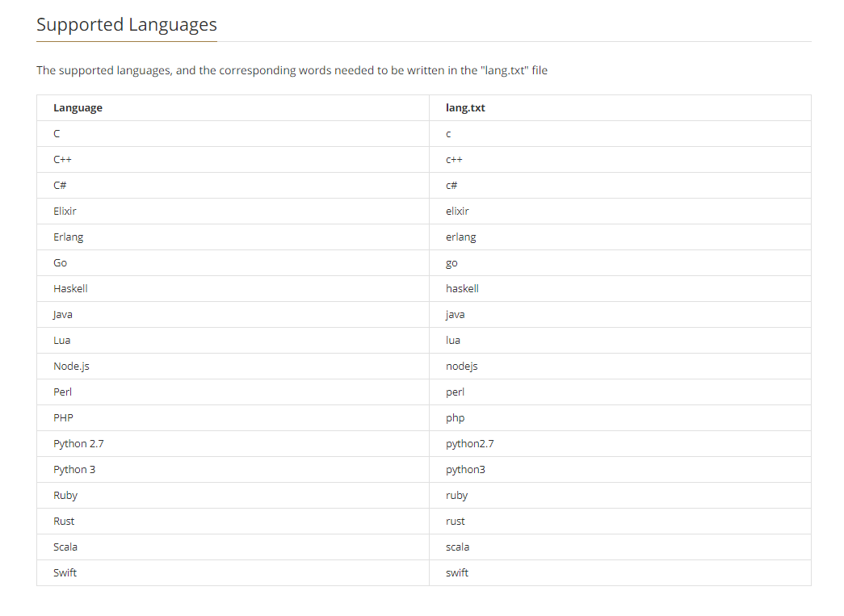Click the "Supported Languages" heading
Image resolution: width=844 pixels, height=616 pixels.
tap(127, 24)
